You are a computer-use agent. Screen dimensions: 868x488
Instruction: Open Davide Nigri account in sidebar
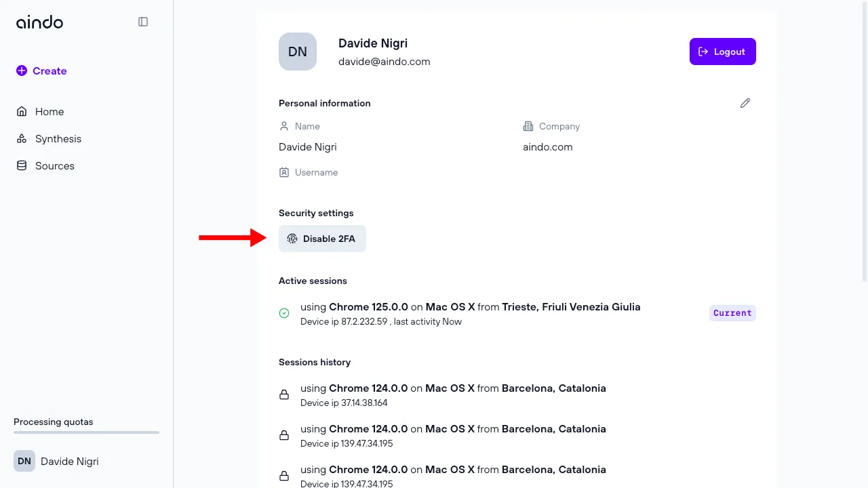point(69,462)
